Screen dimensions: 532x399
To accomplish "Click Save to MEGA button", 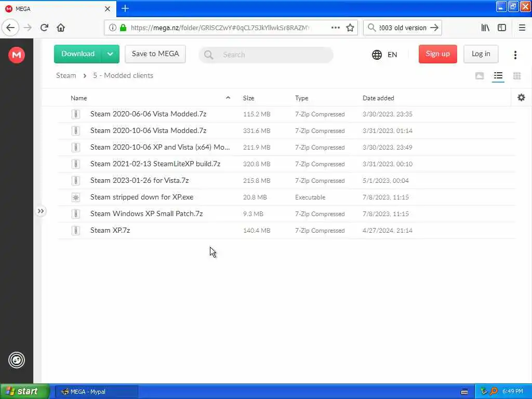I will coord(155,54).
